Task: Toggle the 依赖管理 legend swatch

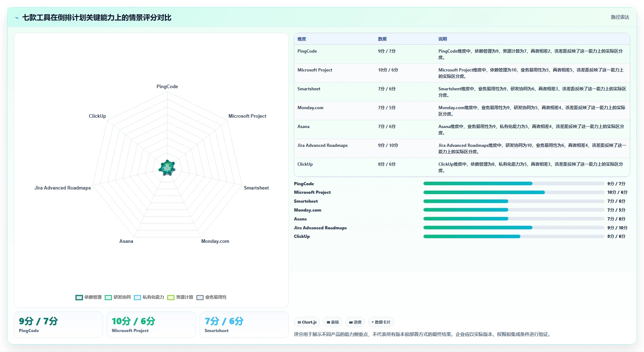Action: click(x=79, y=298)
